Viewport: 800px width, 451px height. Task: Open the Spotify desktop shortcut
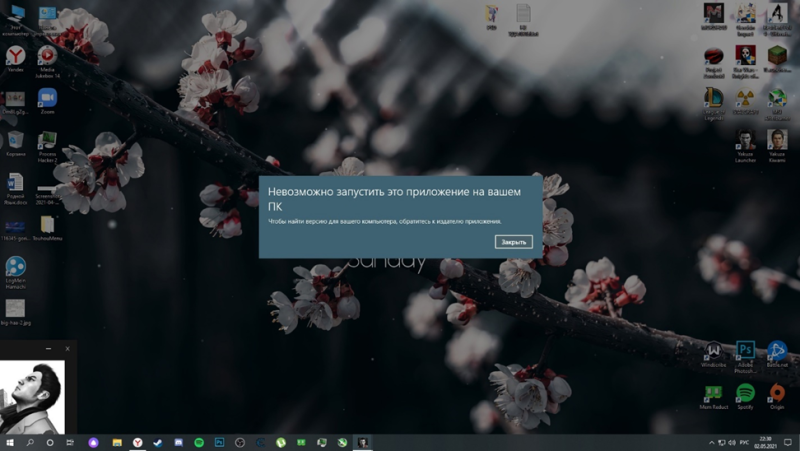click(x=745, y=396)
